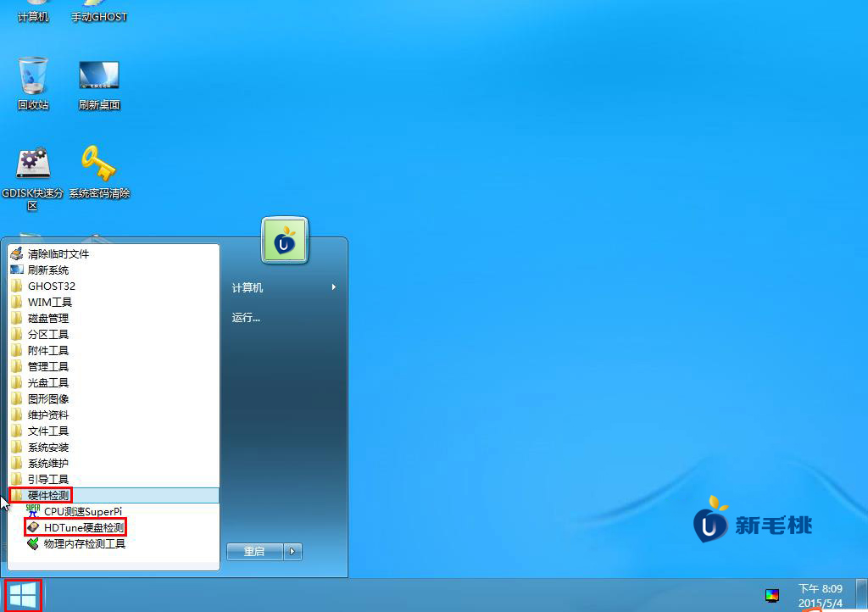Select 刷新系统 menu entry
Viewport: 868px width, 612px height.
(47, 270)
